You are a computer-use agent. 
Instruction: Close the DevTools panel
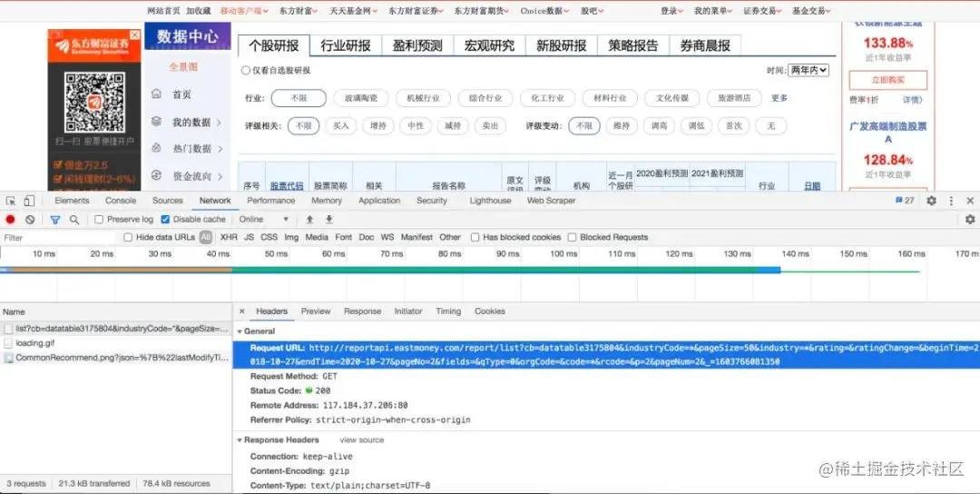970,201
